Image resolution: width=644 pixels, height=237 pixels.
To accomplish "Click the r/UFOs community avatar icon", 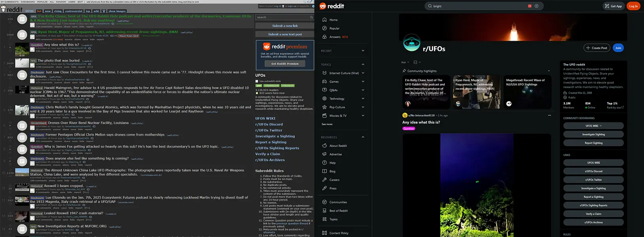I will [412, 43].
